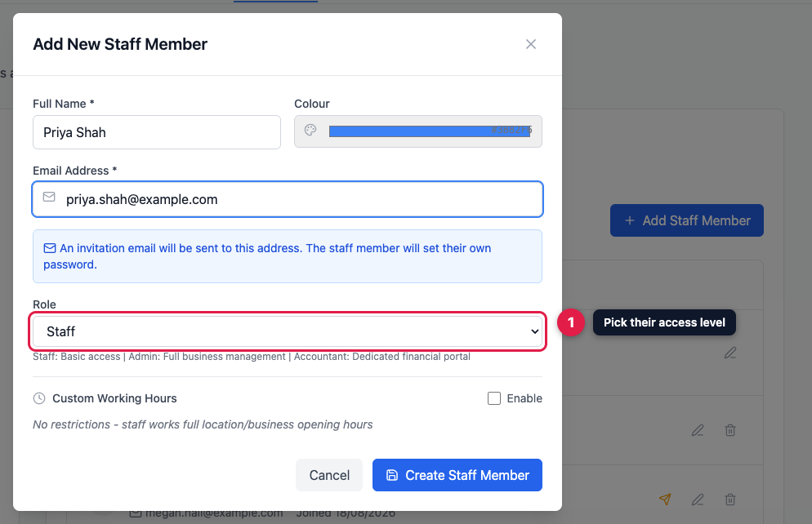Click the envelope icon inside email field
Screen dimensions: 812x524
(x=49, y=197)
